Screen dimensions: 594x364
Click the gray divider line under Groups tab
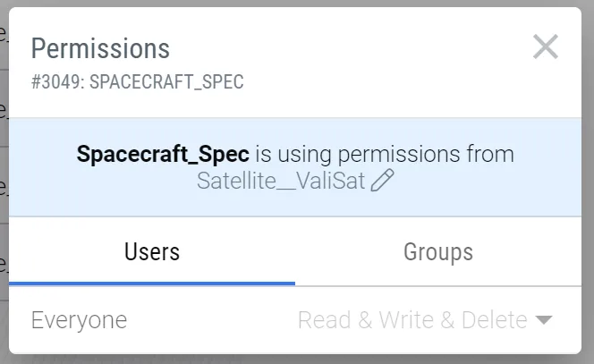click(438, 286)
